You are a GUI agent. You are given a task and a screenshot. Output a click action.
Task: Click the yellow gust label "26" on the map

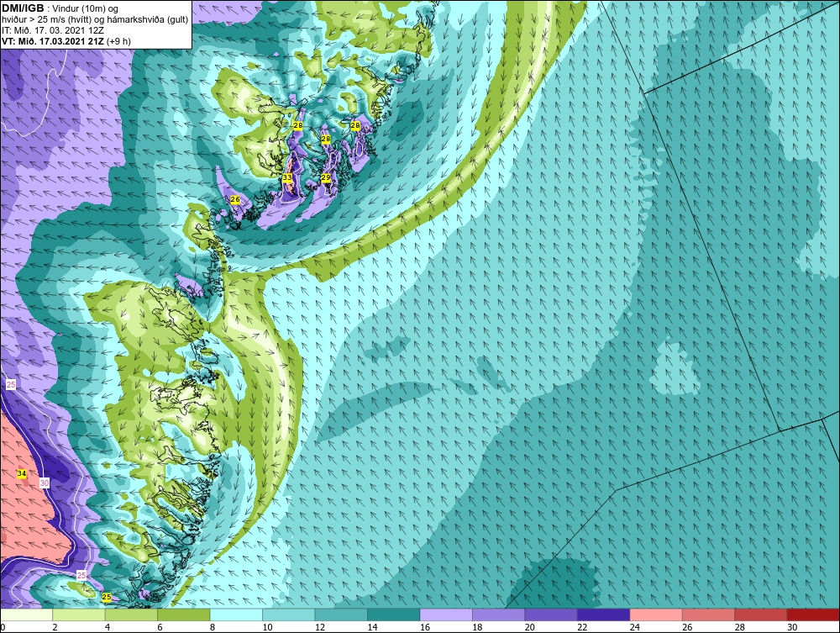(x=234, y=199)
